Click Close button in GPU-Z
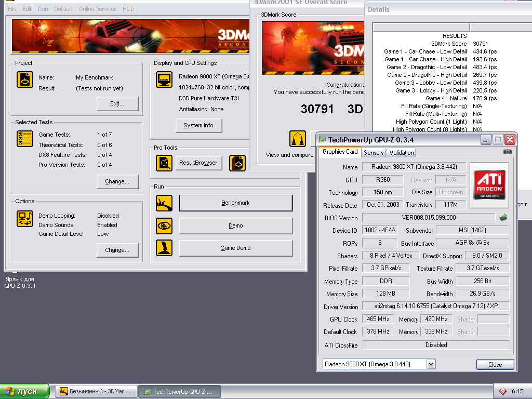Screen dimensions: 532x399 (x=495, y=364)
